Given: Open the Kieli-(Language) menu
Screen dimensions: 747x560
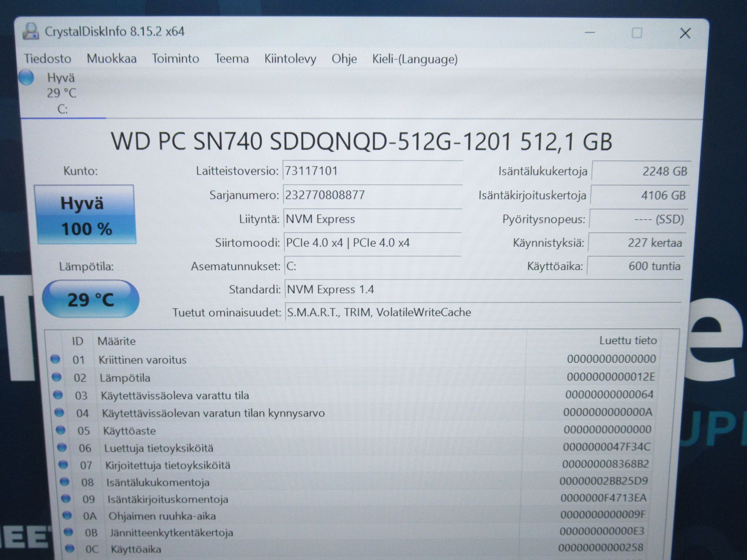Looking at the screenshot, I should point(415,59).
